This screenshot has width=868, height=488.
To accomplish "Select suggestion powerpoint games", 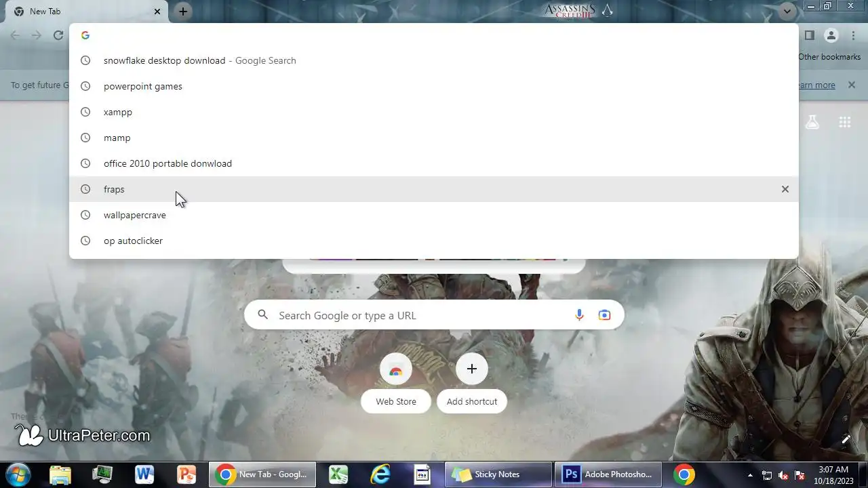I will (x=434, y=86).
